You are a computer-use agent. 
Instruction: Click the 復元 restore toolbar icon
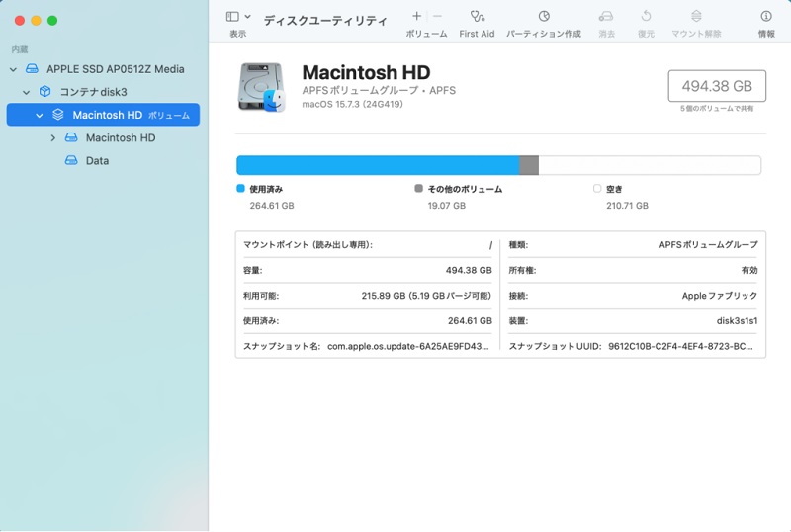point(646,17)
